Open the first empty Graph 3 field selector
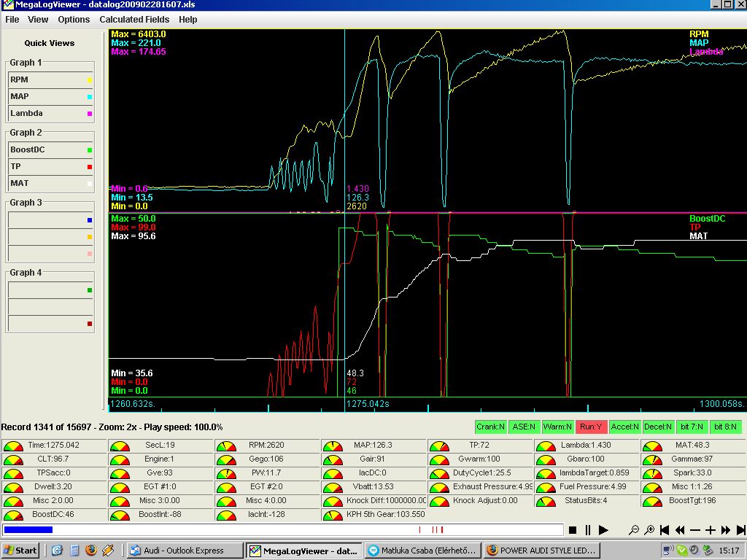747x560 pixels. [50, 219]
